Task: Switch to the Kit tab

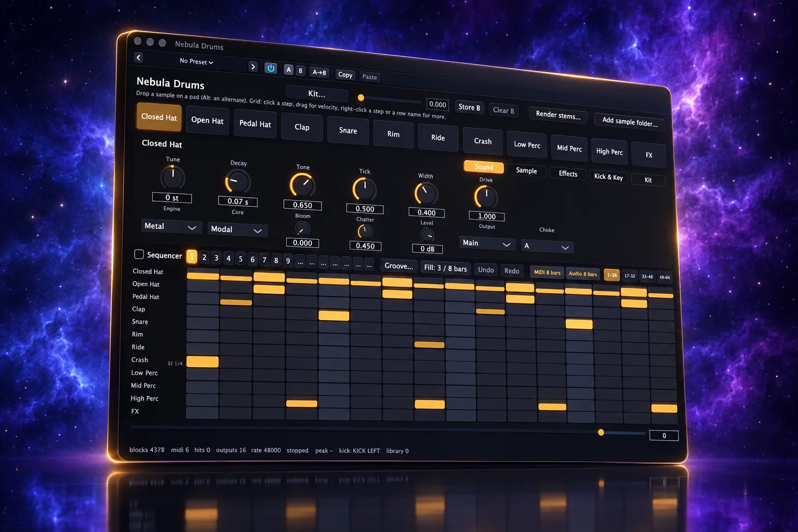Action: [648, 180]
